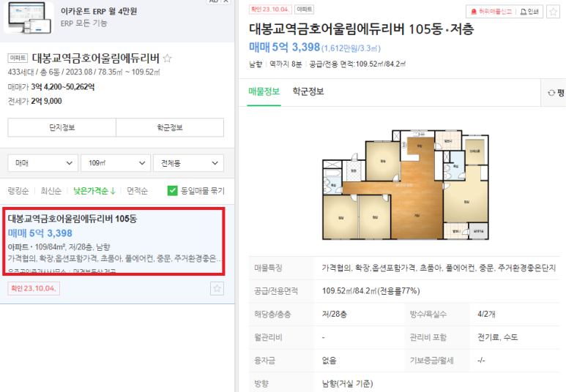This screenshot has height=392, width=566.
Task: Sort listings by 면적순
Action: pyautogui.click(x=137, y=191)
